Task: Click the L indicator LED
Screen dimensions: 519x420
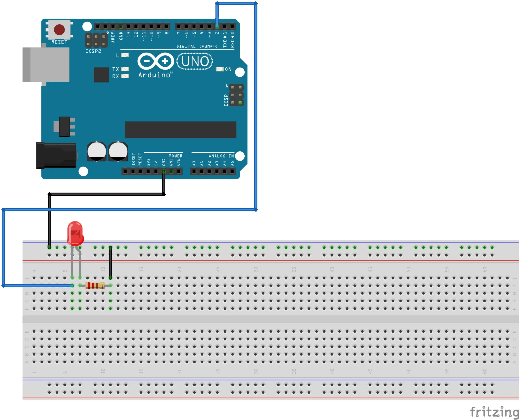Action: pyautogui.click(x=125, y=55)
